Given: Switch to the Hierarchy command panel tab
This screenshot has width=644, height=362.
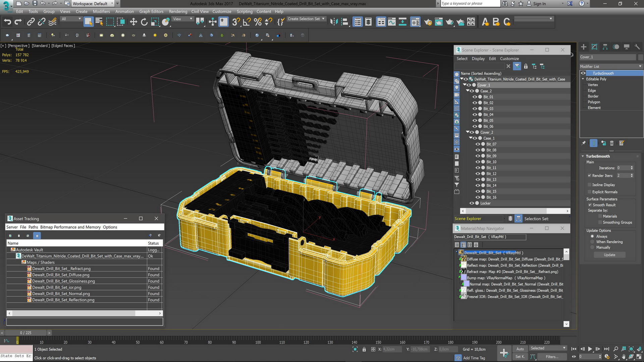Looking at the screenshot, I should pyautogui.click(x=605, y=47).
